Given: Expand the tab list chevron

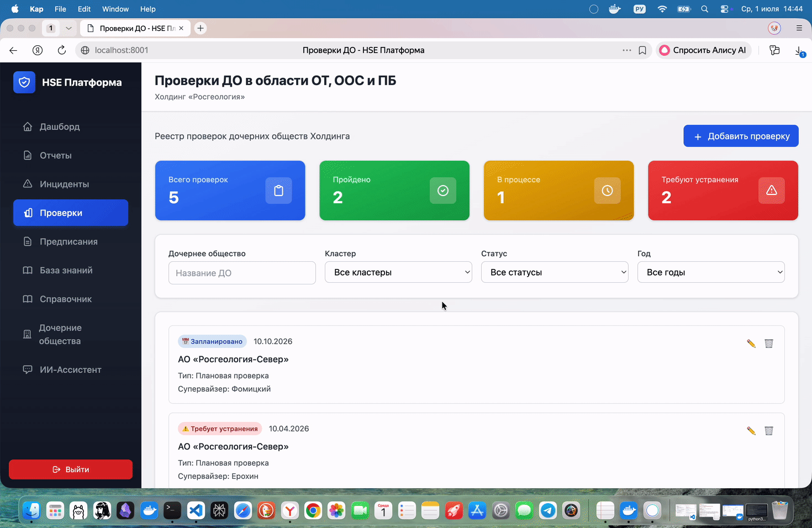Looking at the screenshot, I should [68, 28].
